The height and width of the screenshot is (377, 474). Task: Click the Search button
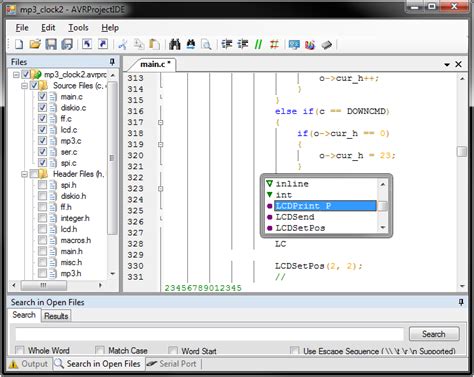[x=434, y=334]
